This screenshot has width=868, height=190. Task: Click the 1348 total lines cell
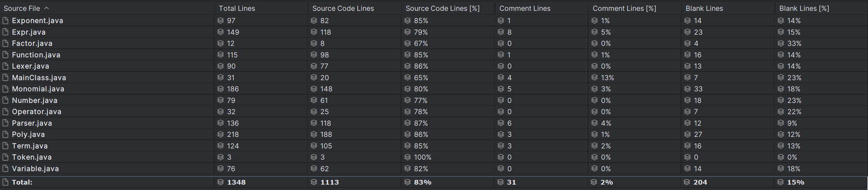[x=236, y=182]
